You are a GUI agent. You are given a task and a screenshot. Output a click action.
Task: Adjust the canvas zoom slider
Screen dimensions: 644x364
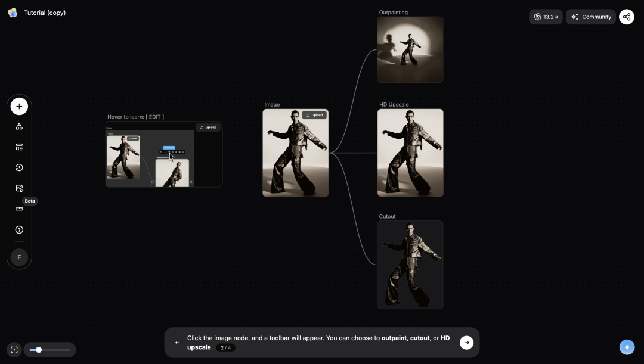39,350
